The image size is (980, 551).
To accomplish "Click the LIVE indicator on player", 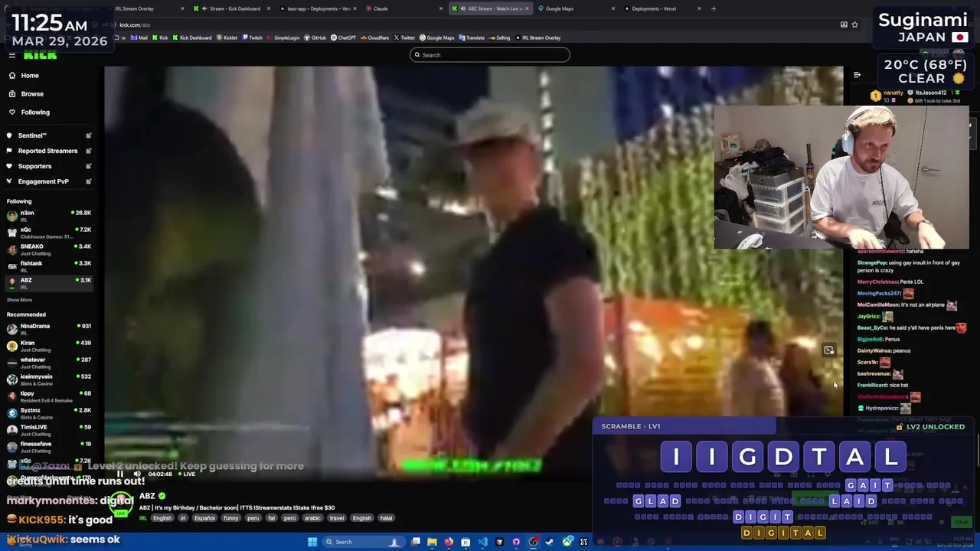I will pyautogui.click(x=186, y=474).
